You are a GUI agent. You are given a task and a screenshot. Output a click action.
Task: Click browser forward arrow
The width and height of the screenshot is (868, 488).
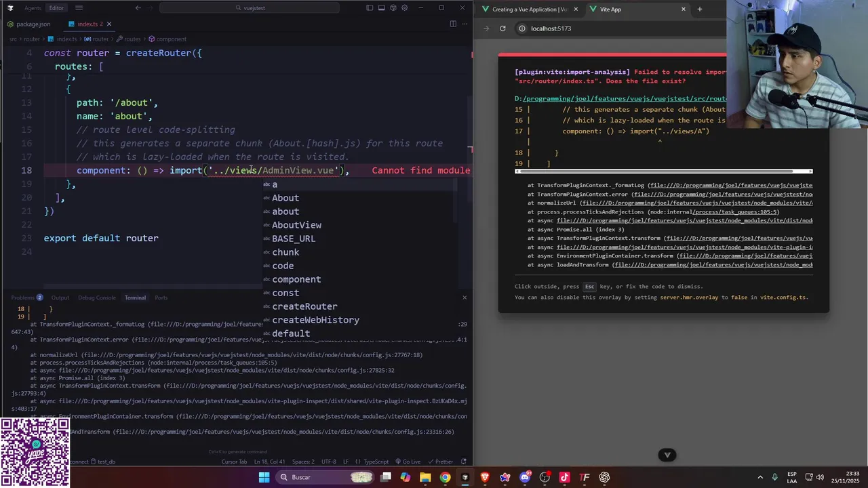coord(486,28)
